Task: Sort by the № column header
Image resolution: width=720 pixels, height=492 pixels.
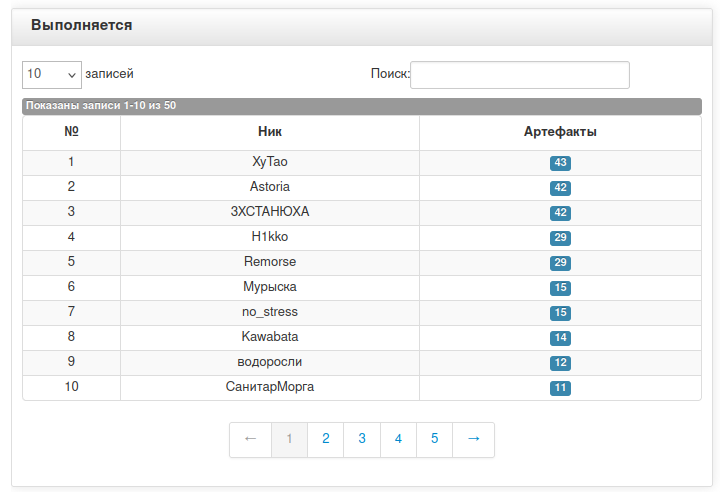Action: (x=71, y=132)
